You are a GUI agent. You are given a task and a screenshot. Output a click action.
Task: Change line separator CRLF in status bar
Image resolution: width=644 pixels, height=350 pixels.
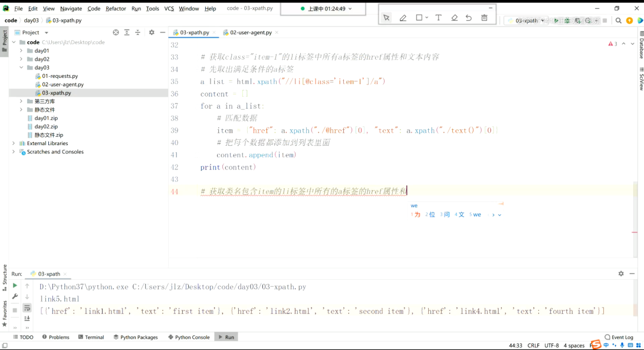point(534,345)
